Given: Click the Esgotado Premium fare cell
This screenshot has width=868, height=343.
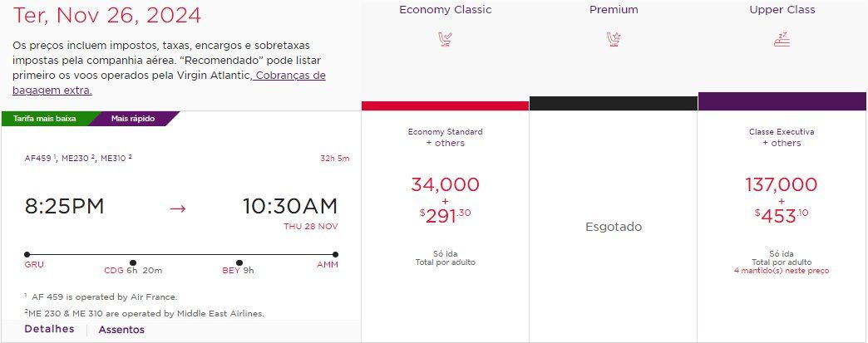Looking at the screenshot, I should click(614, 227).
